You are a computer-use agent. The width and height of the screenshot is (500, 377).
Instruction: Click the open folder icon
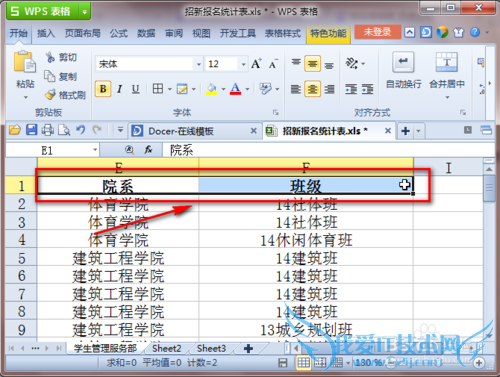click(15, 130)
